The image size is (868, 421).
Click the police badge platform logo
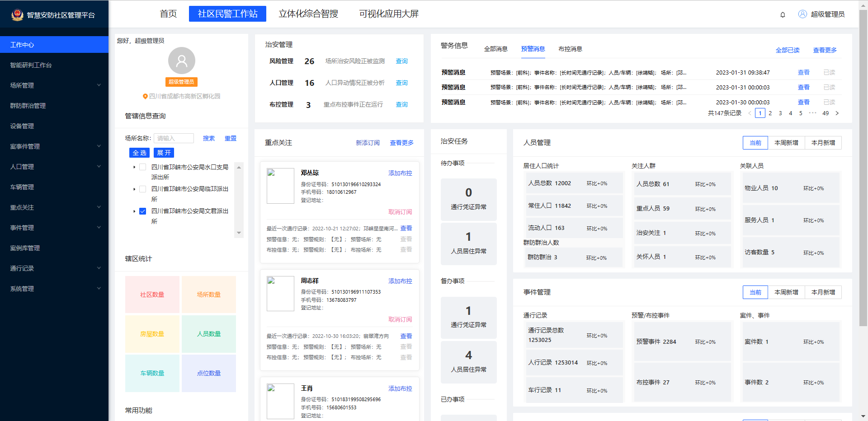coord(17,15)
